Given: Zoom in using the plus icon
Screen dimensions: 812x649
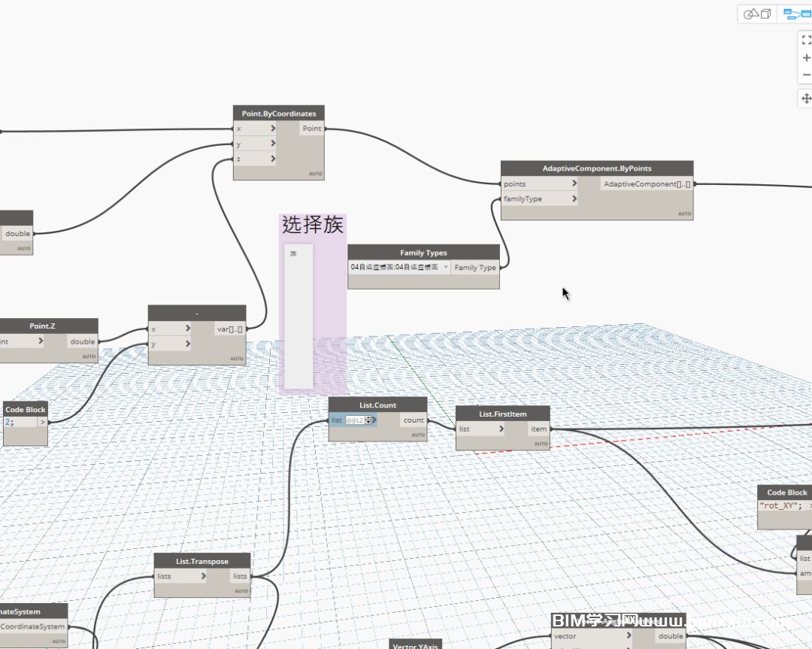Looking at the screenshot, I should point(806,58).
